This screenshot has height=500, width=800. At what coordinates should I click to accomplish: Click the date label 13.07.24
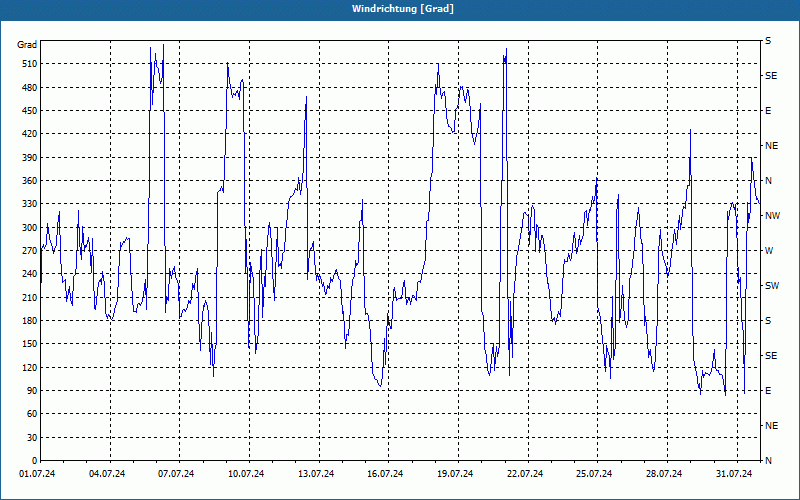click(316, 474)
